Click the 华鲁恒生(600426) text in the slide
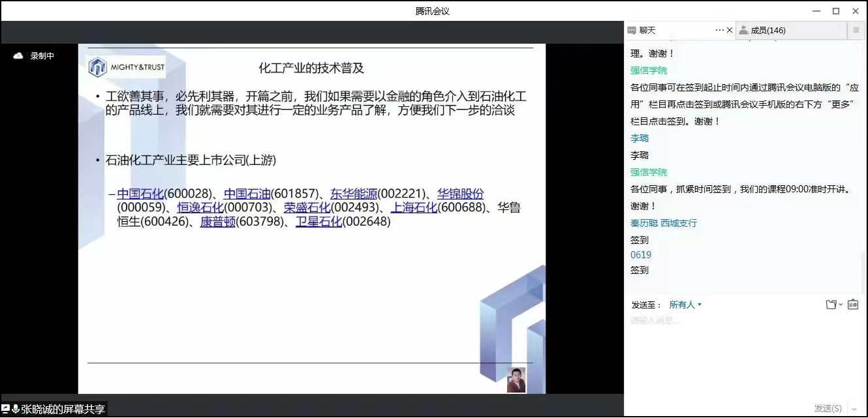 pyautogui.click(x=319, y=215)
